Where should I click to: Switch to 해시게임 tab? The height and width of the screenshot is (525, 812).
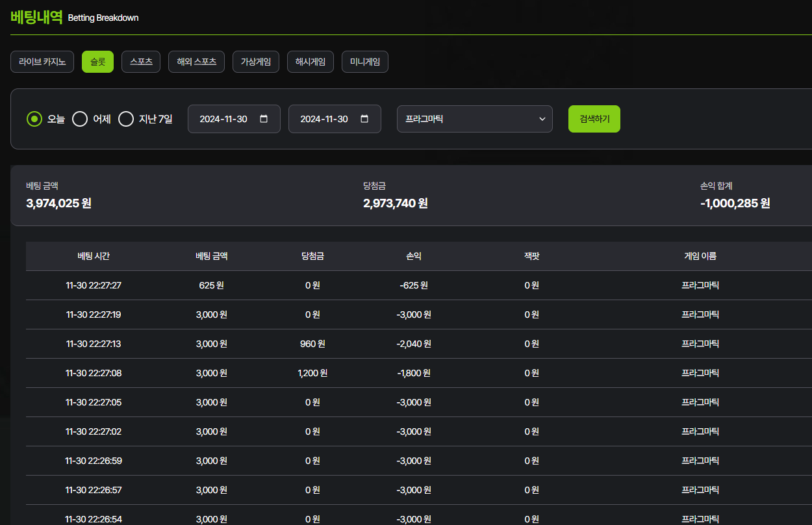[311, 62]
